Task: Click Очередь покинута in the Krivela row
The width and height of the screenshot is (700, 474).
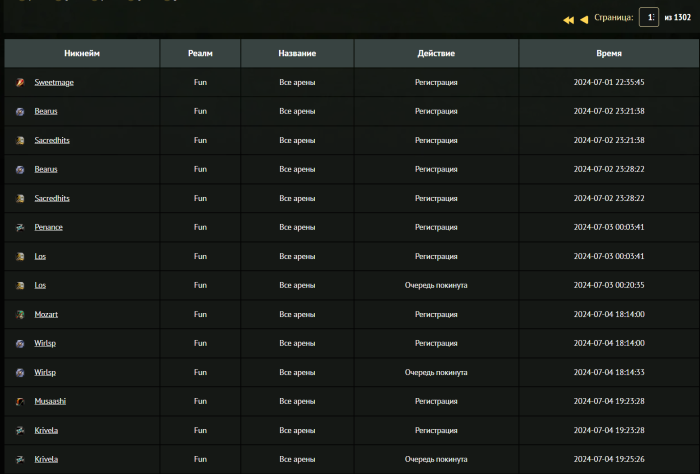Action: pyautogui.click(x=436, y=459)
